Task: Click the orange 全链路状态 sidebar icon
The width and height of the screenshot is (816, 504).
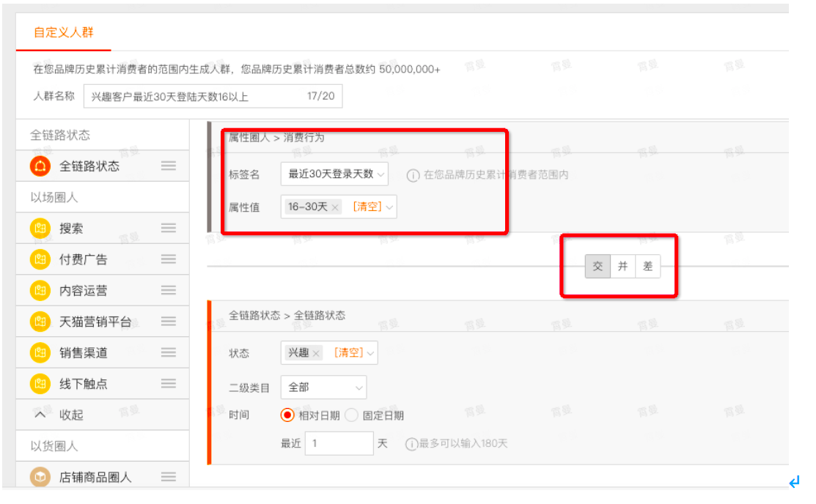Action: tap(40, 166)
